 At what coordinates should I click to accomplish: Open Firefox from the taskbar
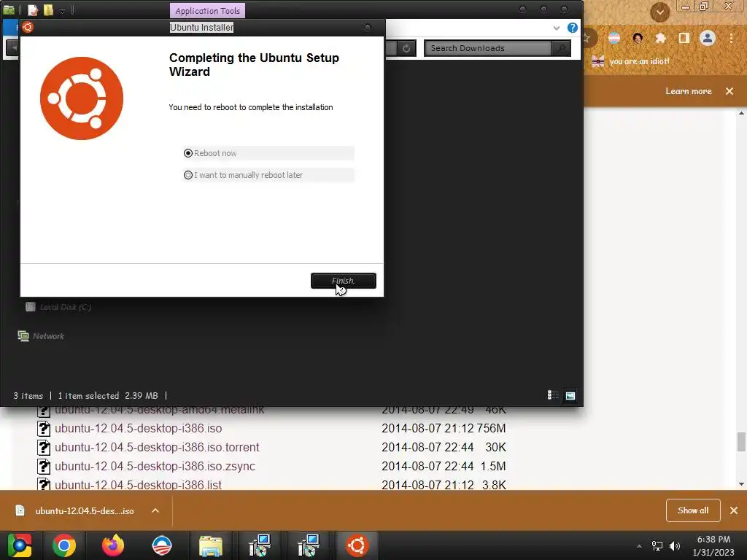point(113,545)
